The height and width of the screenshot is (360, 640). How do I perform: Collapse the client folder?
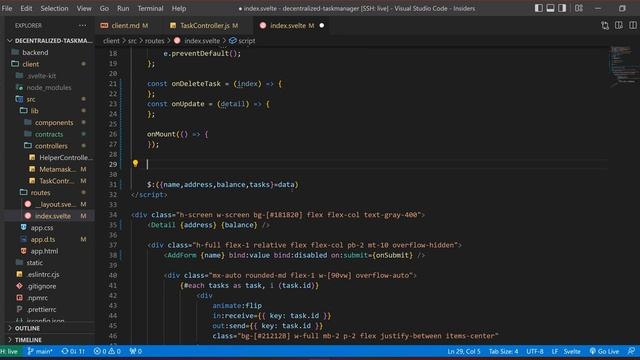click(31, 64)
